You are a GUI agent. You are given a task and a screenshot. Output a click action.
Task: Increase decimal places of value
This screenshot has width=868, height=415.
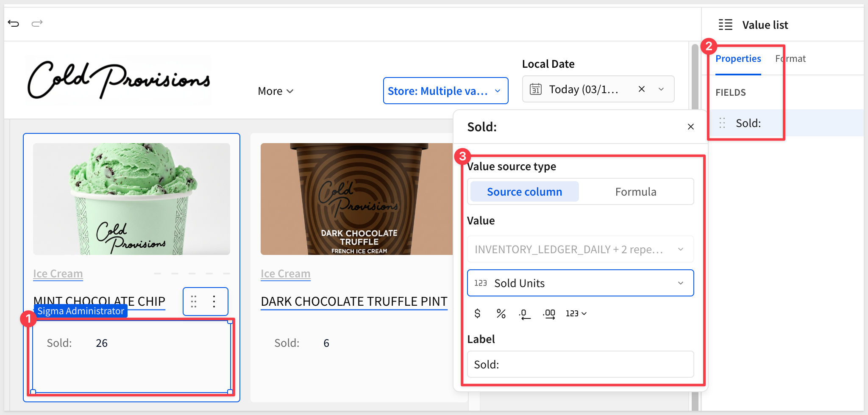click(549, 314)
